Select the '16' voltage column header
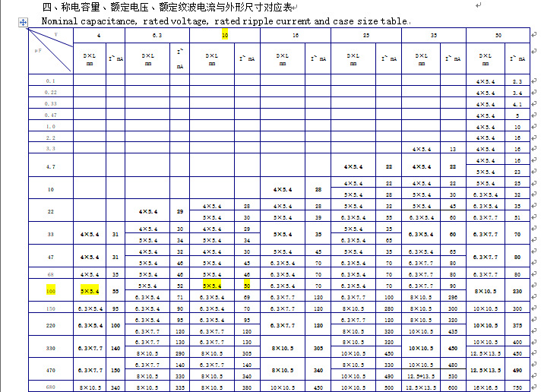Viewport: 541px width, 392px height. [296, 35]
